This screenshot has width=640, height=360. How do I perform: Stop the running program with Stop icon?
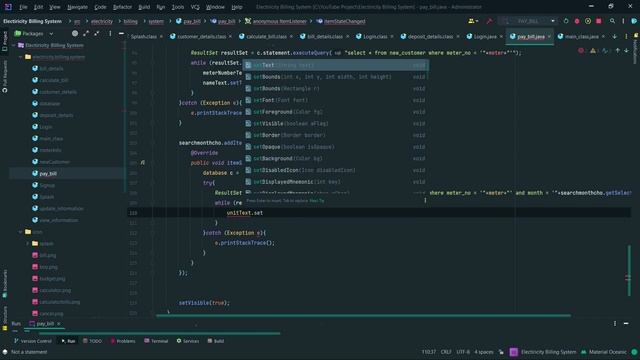(599, 21)
